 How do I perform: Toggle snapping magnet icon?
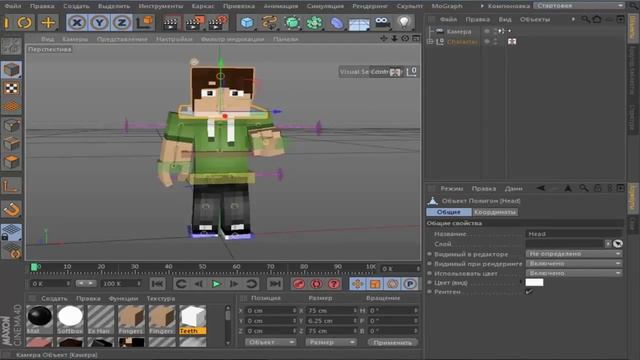tap(11, 210)
